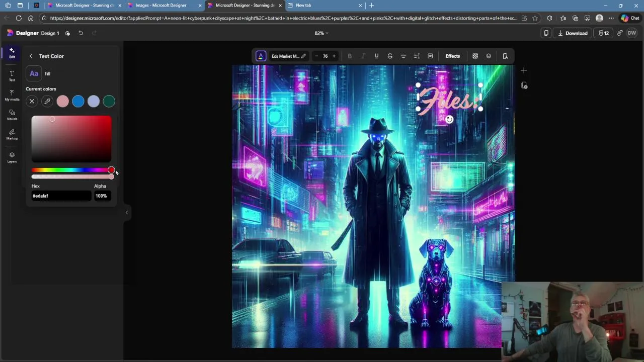
Task: Click the Download button
Action: click(x=573, y=33)
